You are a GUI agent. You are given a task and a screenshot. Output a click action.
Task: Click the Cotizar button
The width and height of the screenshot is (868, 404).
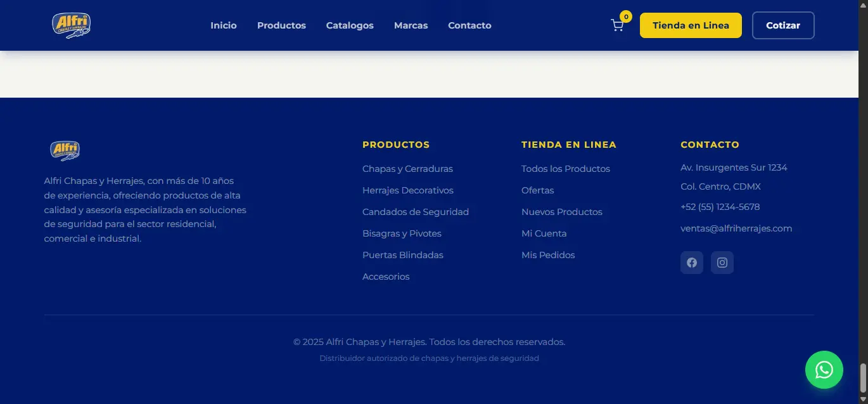783,25
